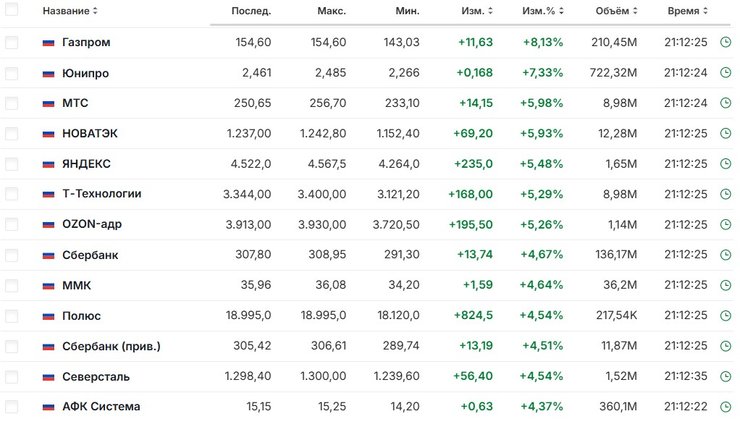Click the flag icon beside Северсталь

(x=48, y=377)
